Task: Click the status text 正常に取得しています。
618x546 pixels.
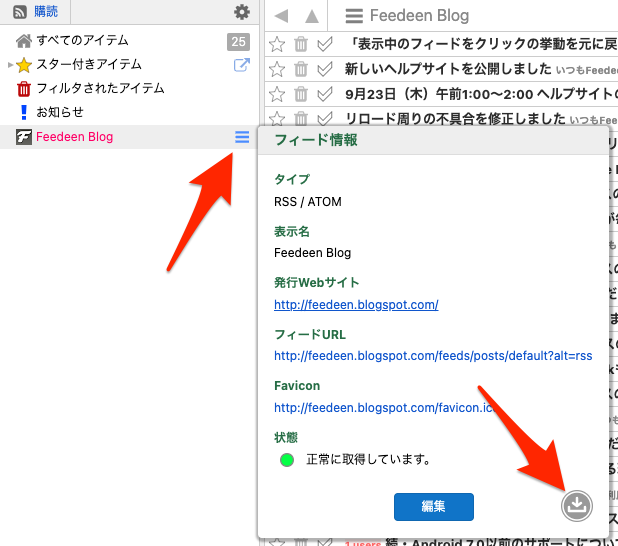Action: 368,460
